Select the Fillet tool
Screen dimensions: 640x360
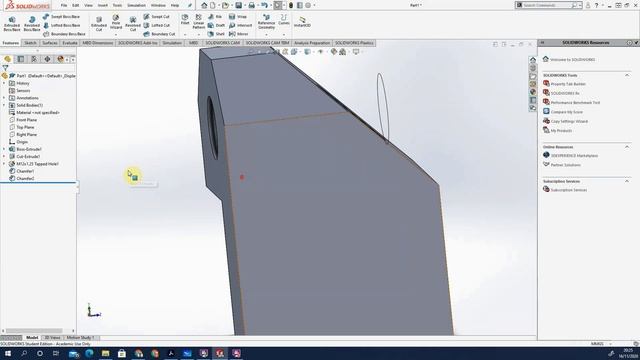185,20
